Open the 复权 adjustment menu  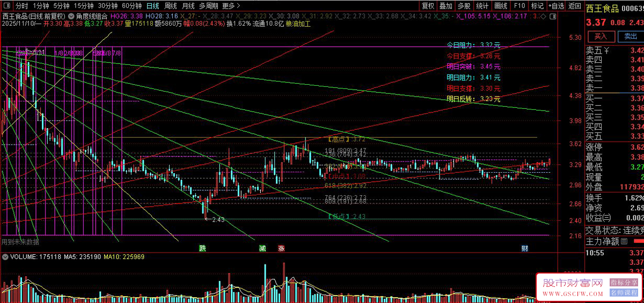[x=428, y=6]
